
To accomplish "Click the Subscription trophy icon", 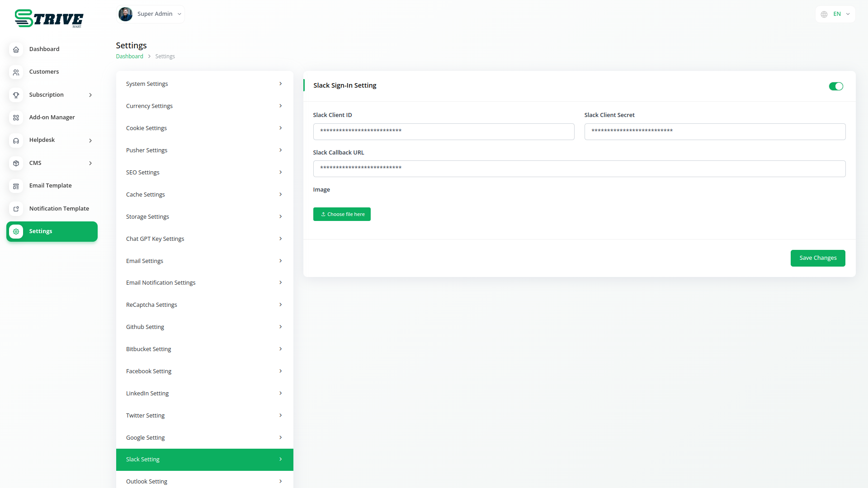I will pos(16,95).
